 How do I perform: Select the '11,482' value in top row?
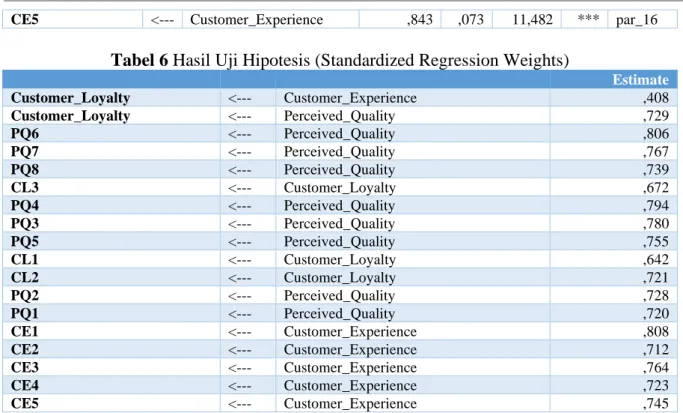[x=532, y=20]
